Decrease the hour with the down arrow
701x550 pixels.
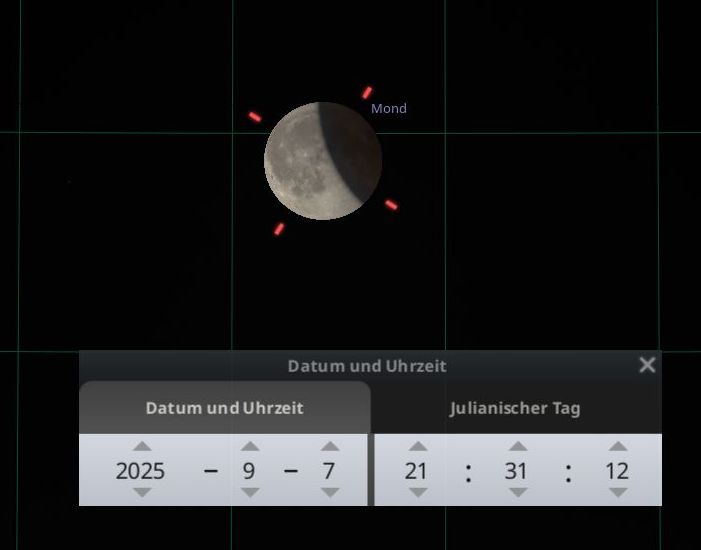tap(417, 492)
